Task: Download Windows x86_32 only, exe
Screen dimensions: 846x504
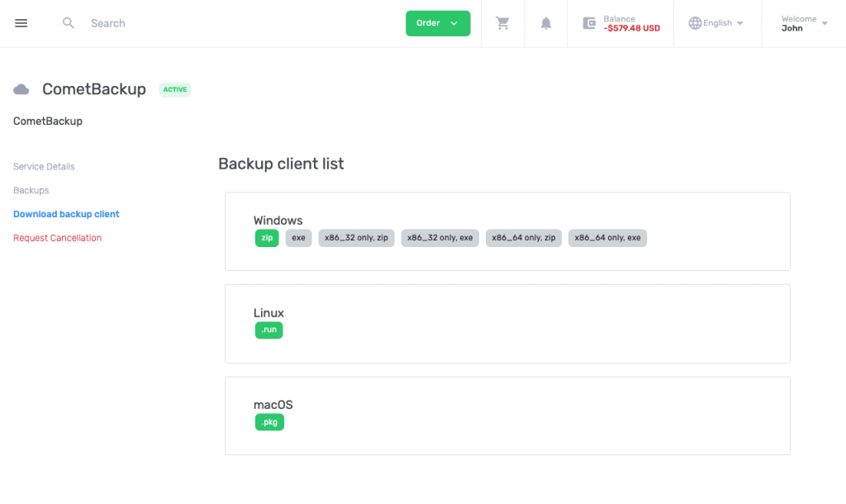Action: (440, 238)
